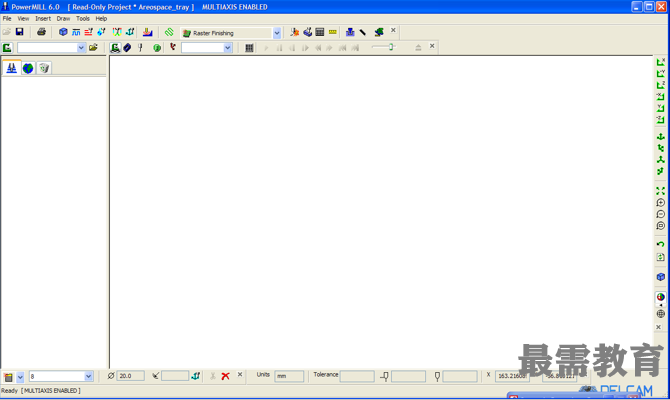670x400 pixels.
Task: Click the red tool axis icon
Action: (x=173, y=47)
